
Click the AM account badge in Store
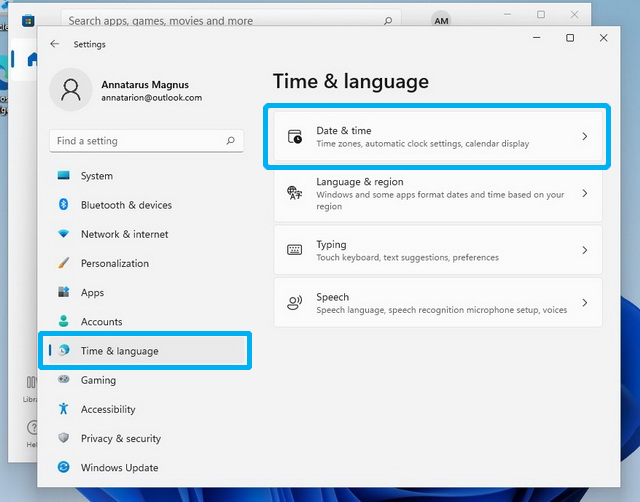[x=441, y=20]
